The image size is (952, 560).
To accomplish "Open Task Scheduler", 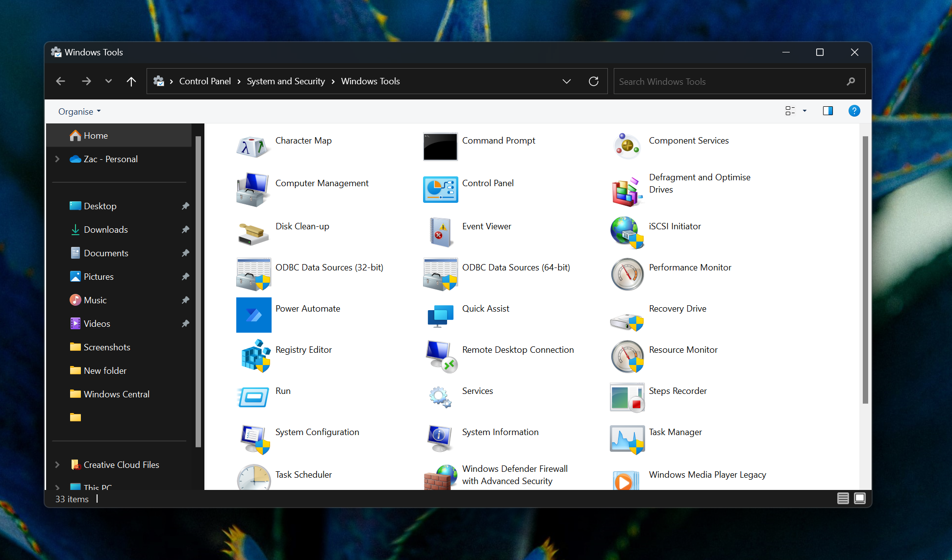I will [x=303, y=474].
